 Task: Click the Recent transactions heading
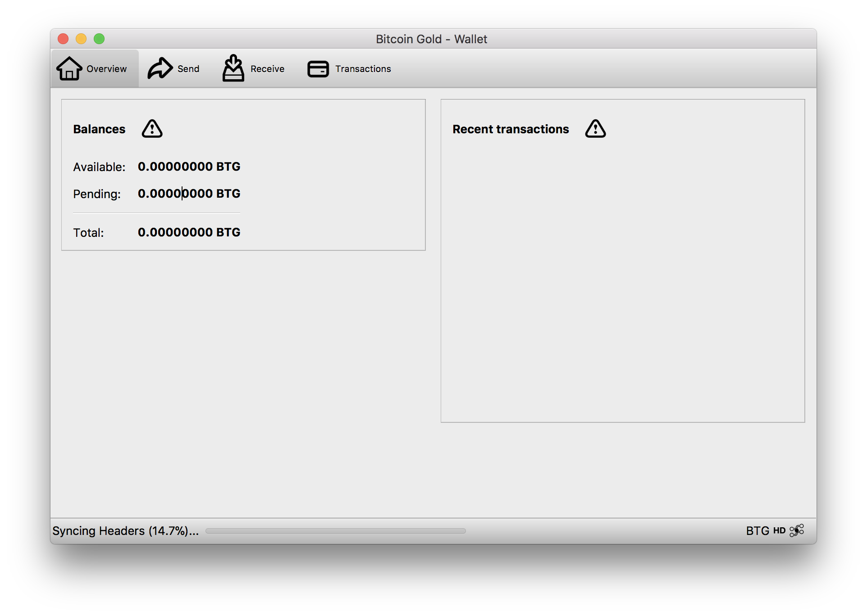[x=511, y=129]
